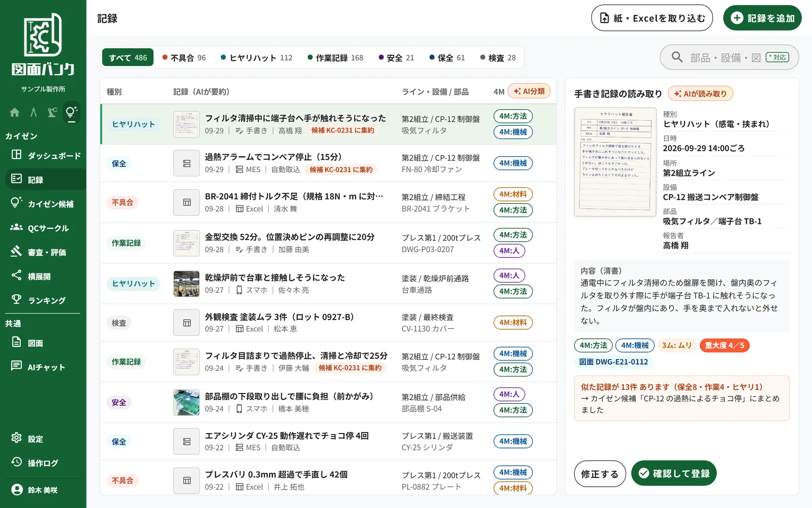The width and height of the screenshot is (812, 508).
Task: Select the 外観検査 塗装ムラ 3件 record
Action: [x=328, y=323]
